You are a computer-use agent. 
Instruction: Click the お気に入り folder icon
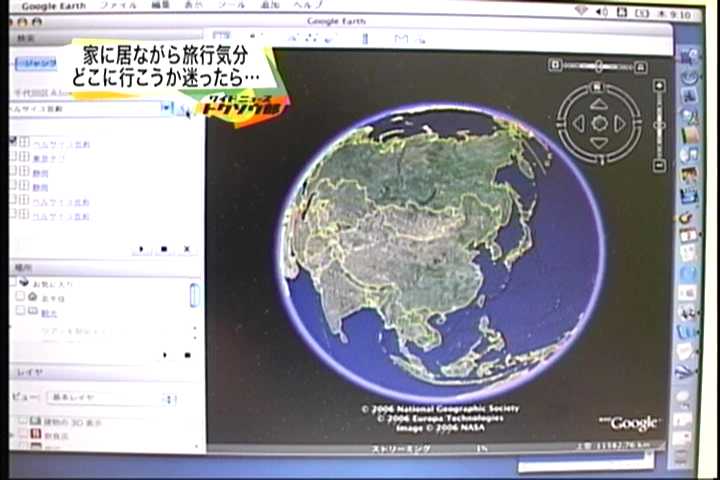coord(24,282)
